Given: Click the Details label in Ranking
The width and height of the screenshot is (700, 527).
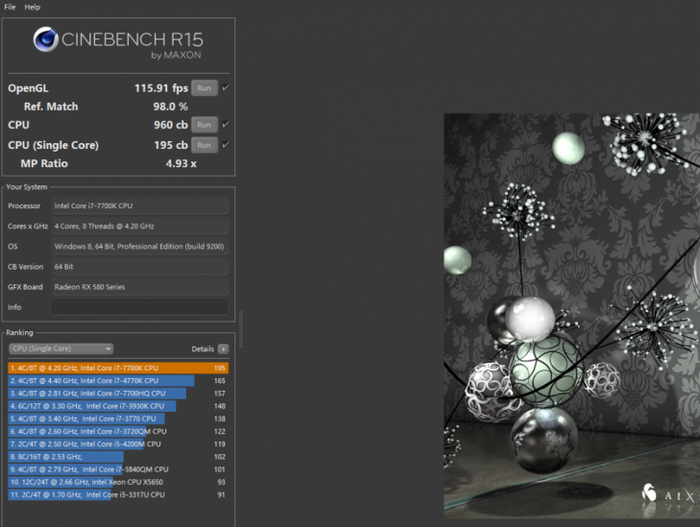Looking at the screenshot, I should point(203,349).
